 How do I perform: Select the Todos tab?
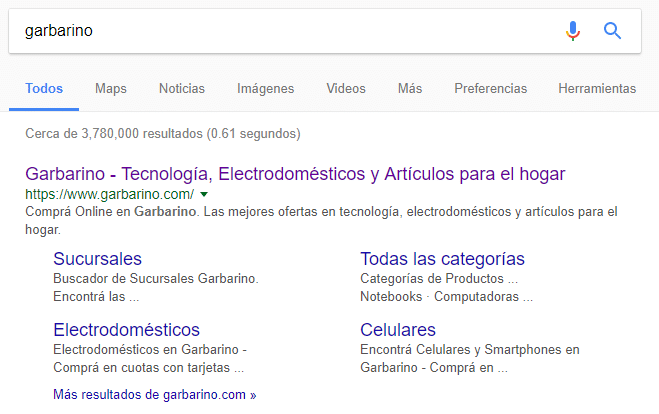[44, 89]
